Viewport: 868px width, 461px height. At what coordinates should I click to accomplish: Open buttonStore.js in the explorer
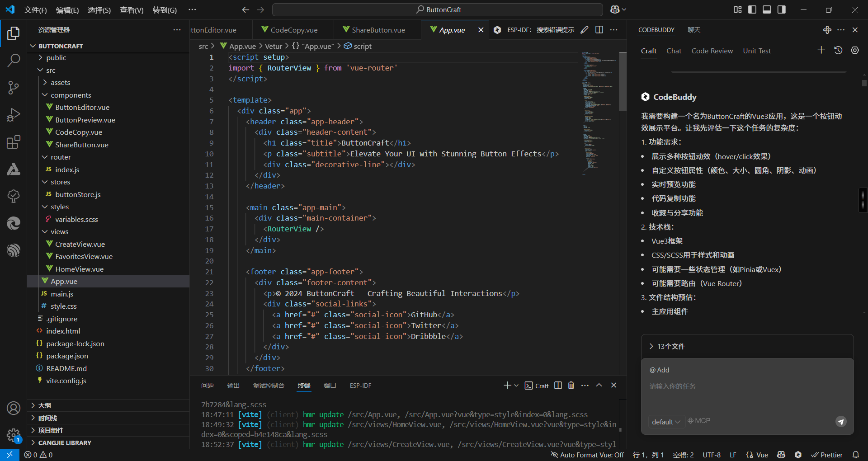click(108, 194)
